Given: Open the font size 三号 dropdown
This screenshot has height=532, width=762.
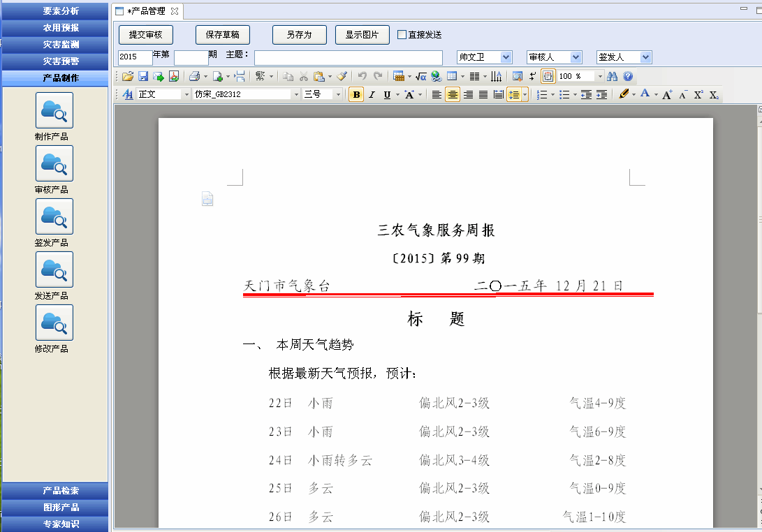Looking at the screenshot, I should [339, 94].
